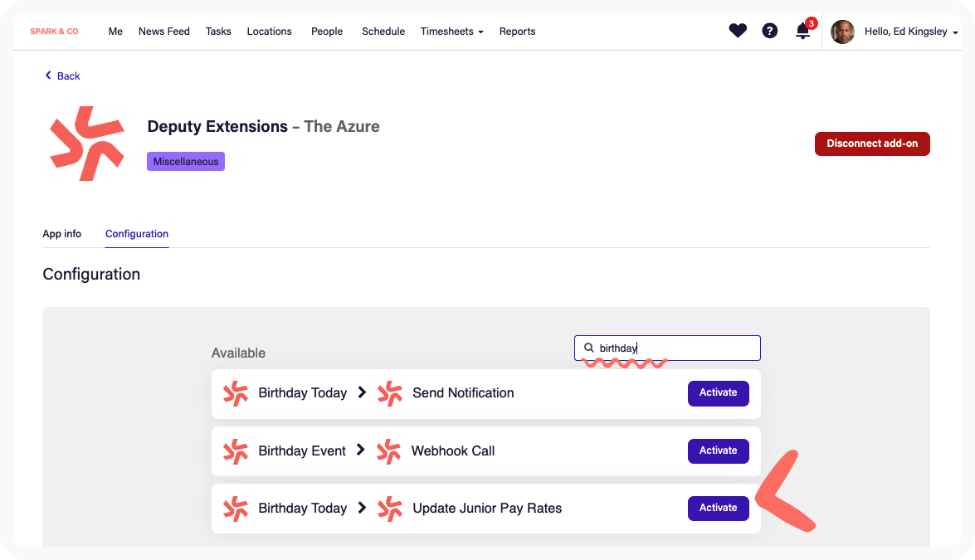Click Deputy icon beside Birthday Today Update Junior row
The height and width of the screenshot is (560, 975).
236,509
